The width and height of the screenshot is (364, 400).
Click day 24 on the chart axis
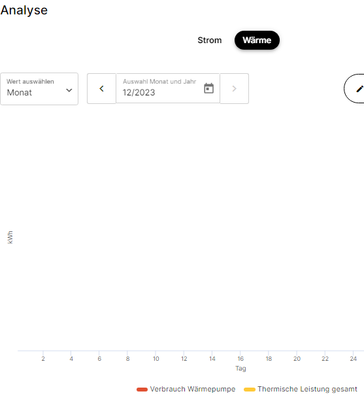pyautogui.click(x=353, y=359)
